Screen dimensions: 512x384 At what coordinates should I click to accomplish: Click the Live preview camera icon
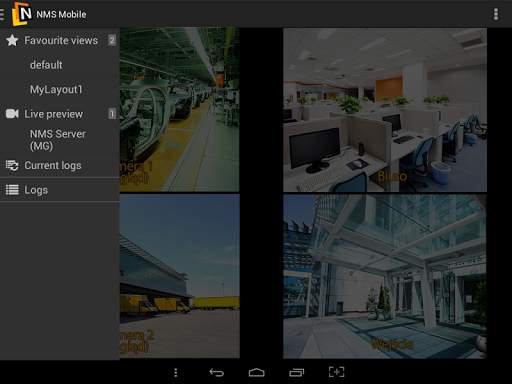pos(12,114)
